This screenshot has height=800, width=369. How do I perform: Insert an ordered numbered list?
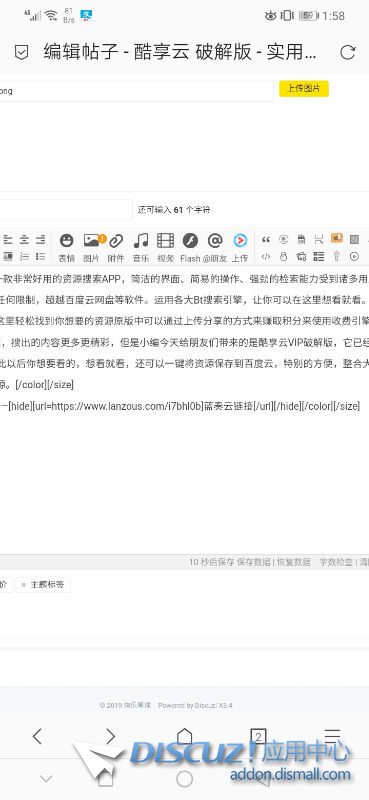coord(24,256)
